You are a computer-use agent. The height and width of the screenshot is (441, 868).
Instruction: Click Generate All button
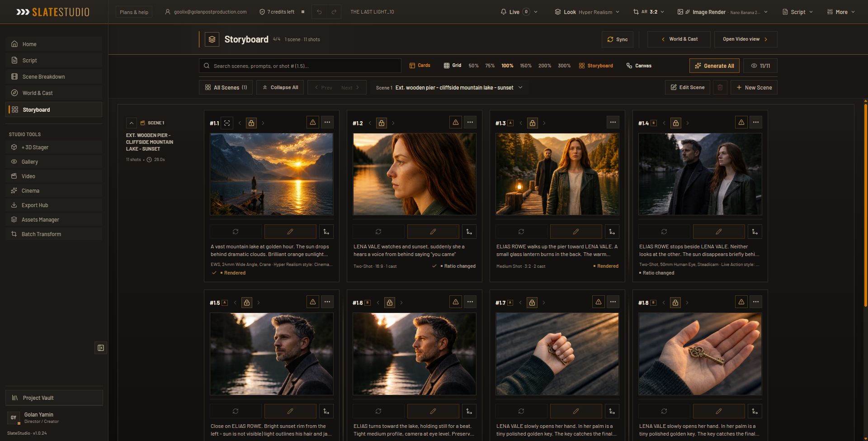coord(715,66)
